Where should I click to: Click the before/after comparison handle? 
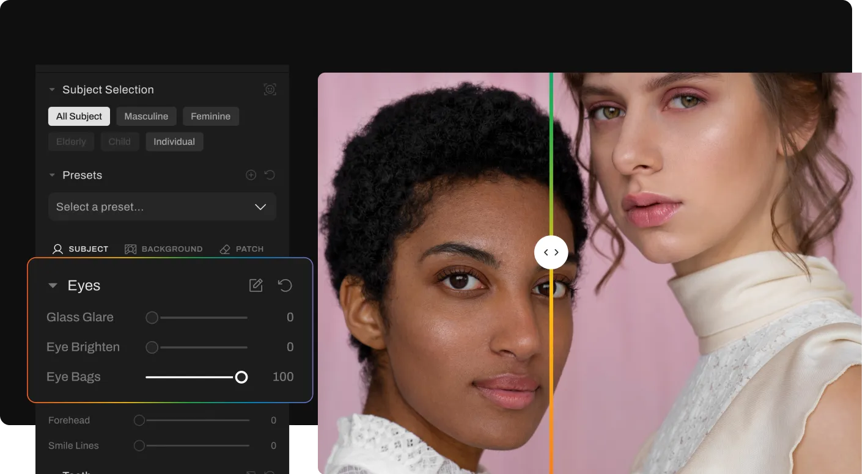click(x=551, y=252)
